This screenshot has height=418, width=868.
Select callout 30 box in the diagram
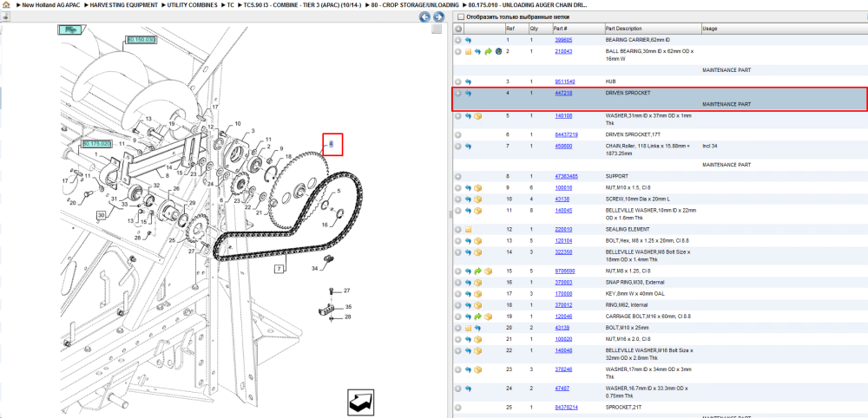coord(101,214)
